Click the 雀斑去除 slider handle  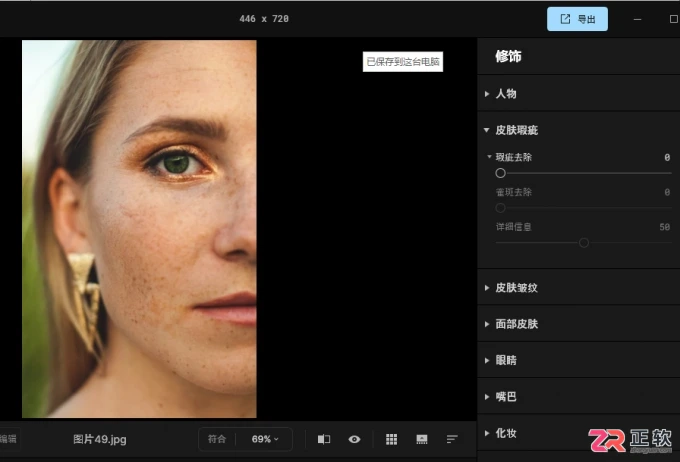pyautogui.click(x=500, y=208)
